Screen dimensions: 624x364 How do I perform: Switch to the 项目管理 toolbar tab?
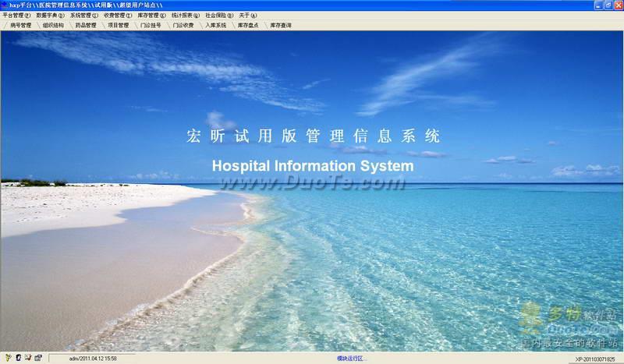(x=119, y=25)
